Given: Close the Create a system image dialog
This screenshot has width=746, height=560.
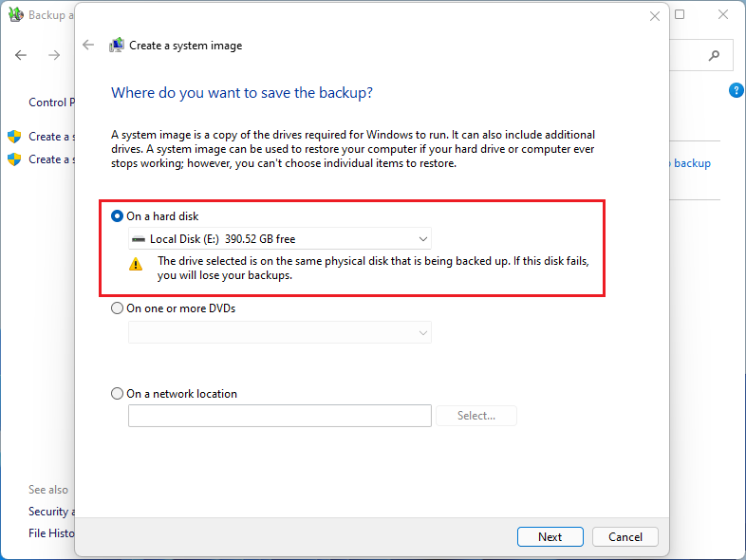Looking at the screenshot, I should tap(654, 16).
